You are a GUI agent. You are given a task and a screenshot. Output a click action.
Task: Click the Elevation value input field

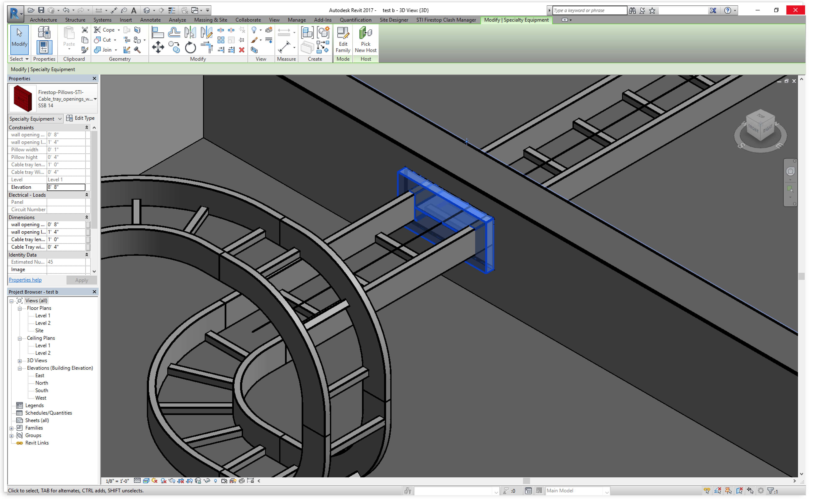(66, 187)
